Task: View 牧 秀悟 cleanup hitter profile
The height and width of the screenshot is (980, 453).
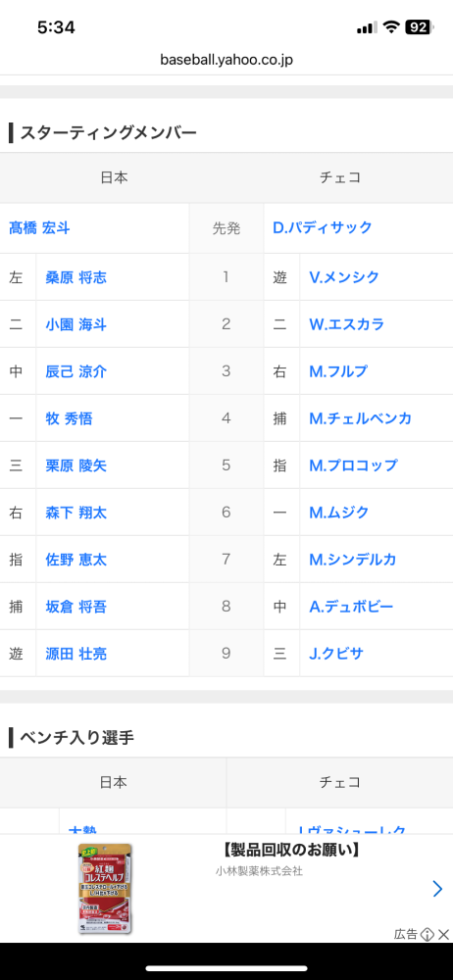Action: pos(69,418)
